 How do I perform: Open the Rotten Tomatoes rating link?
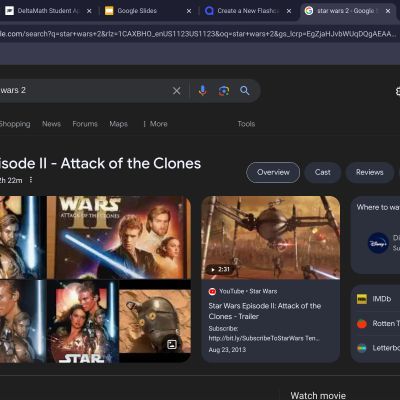pyautogui.click(x=377, y=324)
